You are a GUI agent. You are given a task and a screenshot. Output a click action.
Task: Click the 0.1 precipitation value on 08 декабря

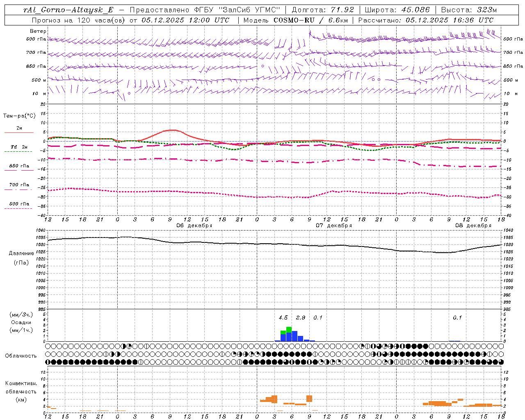click(457, 317)
